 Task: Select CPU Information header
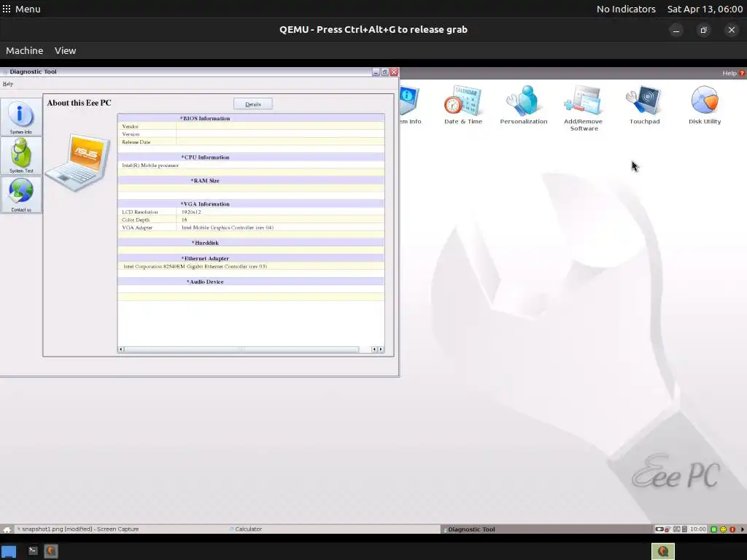[x=251, y=157]
